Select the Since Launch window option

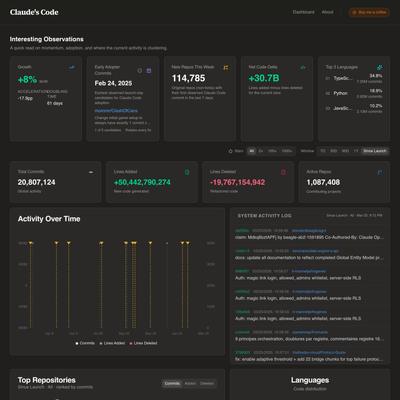[x=375, y=151]
